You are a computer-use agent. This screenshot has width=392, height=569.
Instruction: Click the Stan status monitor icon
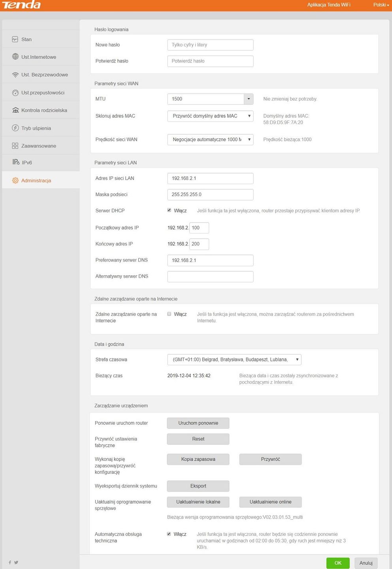[x=15, y=39]
